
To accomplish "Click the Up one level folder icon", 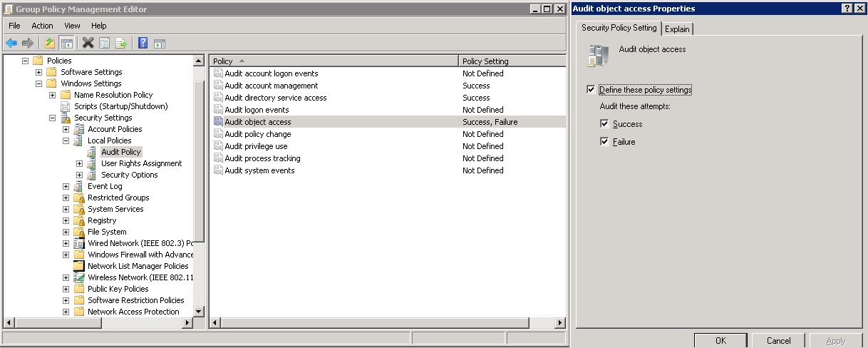I will 49,43.
